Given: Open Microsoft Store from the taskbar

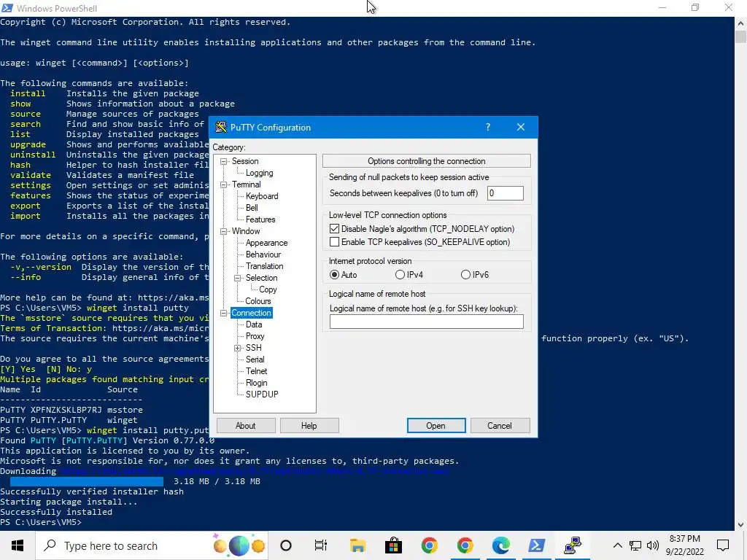Looking at the screenshot, I should (393, 545).
